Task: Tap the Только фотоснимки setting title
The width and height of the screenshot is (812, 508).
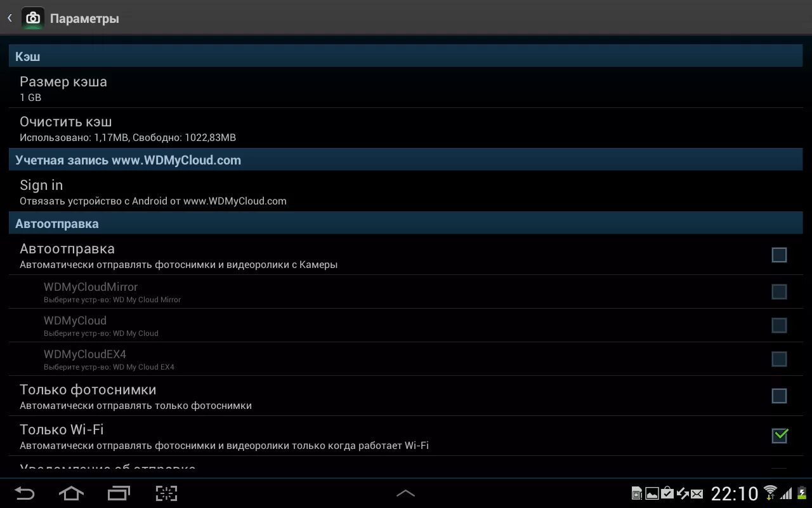Action: (x=88, y=389)
